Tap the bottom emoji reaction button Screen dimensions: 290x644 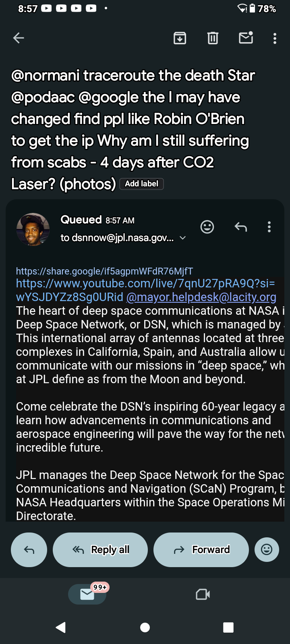point(267,550)
